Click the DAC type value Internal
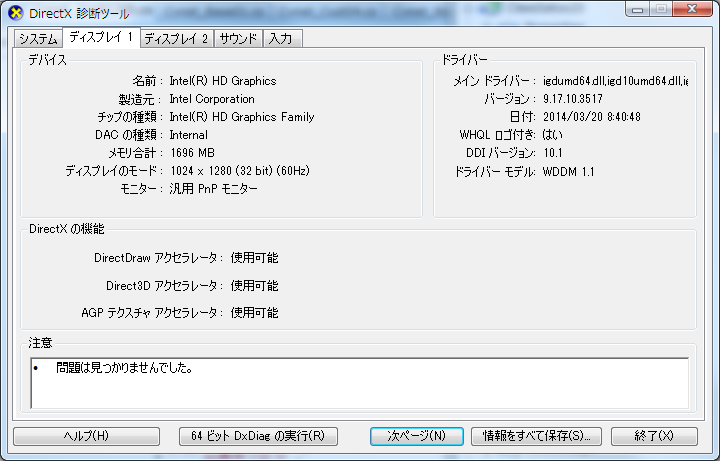 pos(188,135)
